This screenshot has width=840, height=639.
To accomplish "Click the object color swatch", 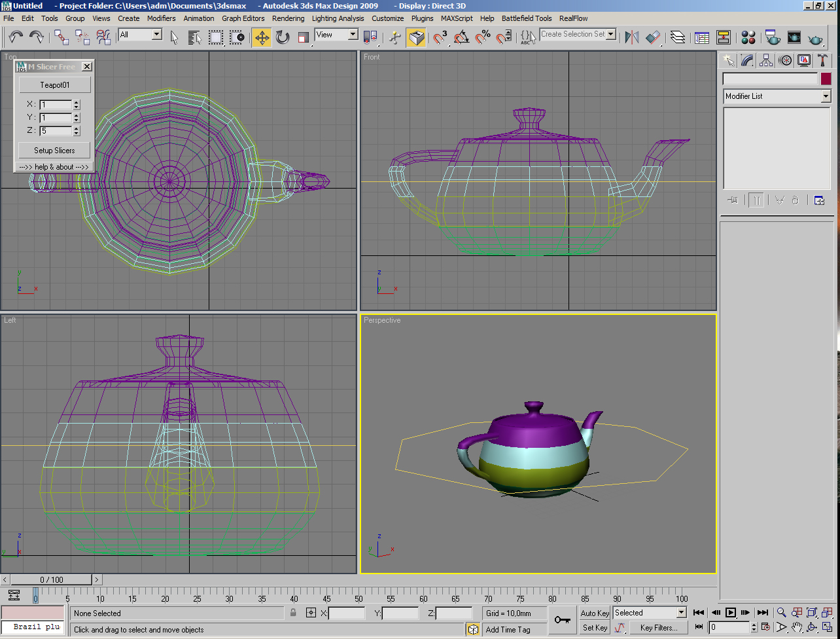I will click(x=826, y=79).
